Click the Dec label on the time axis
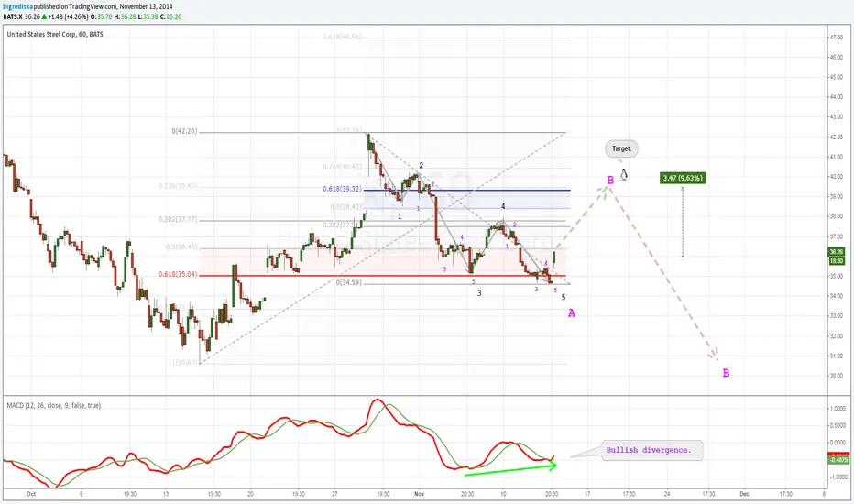This screenshot has width=854, height=504. (x=744, y=494)
